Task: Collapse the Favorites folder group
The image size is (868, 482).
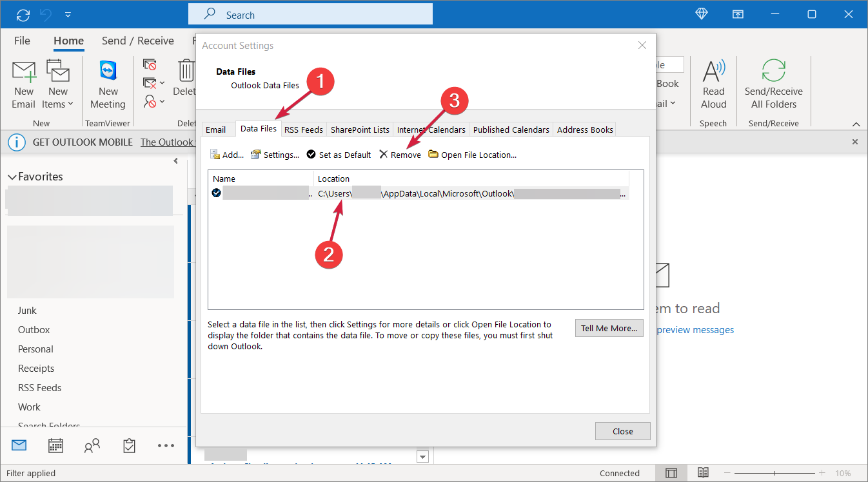Action: (x=12, y=177)
